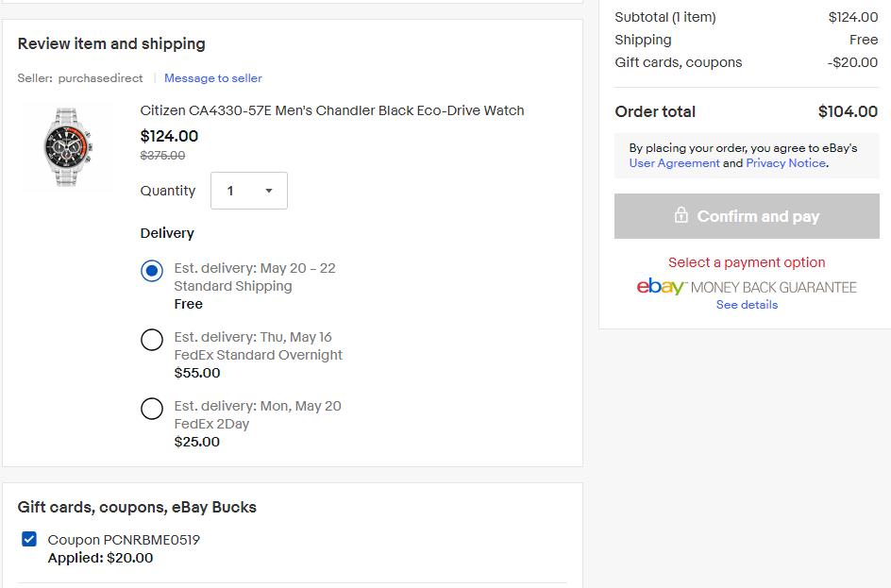Click the Select a payment option message
Image resolution: width=891 pixels, height=588 pixels.
pyautogui.click(x=747, y=262)
